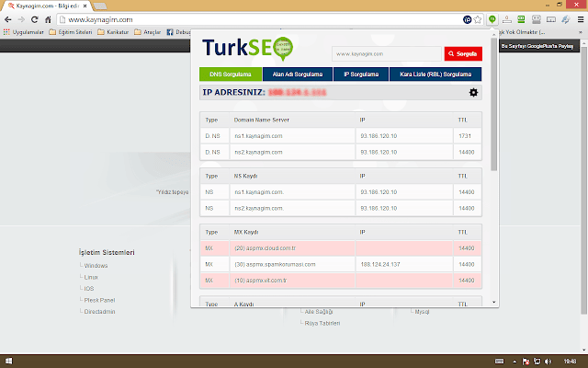Viewport: 588px width, 368px height.
Task: Click the page scrollbar thumb
Action: pos(583,180)
